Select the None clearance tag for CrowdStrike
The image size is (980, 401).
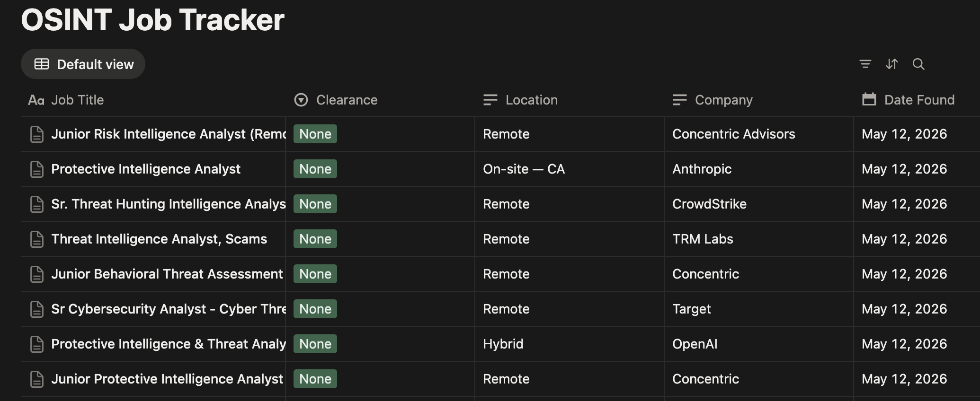pyautogui.click(x=315, y=204)
